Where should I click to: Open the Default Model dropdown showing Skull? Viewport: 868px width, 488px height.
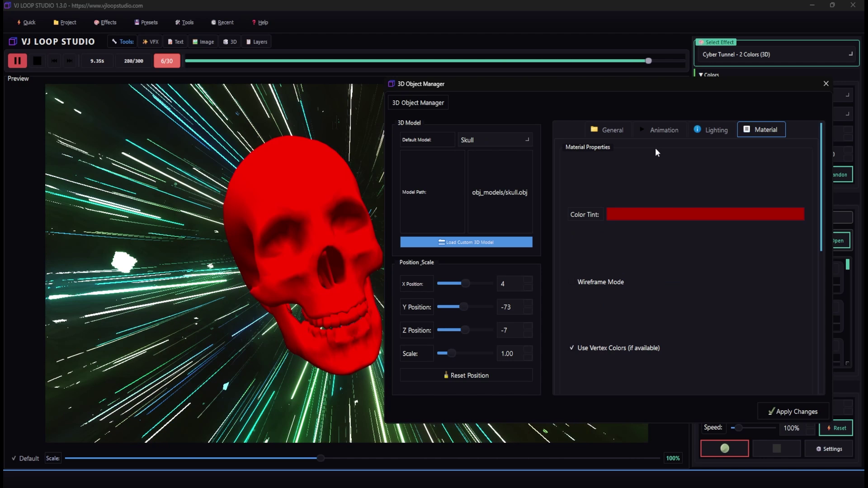[495, 140]
